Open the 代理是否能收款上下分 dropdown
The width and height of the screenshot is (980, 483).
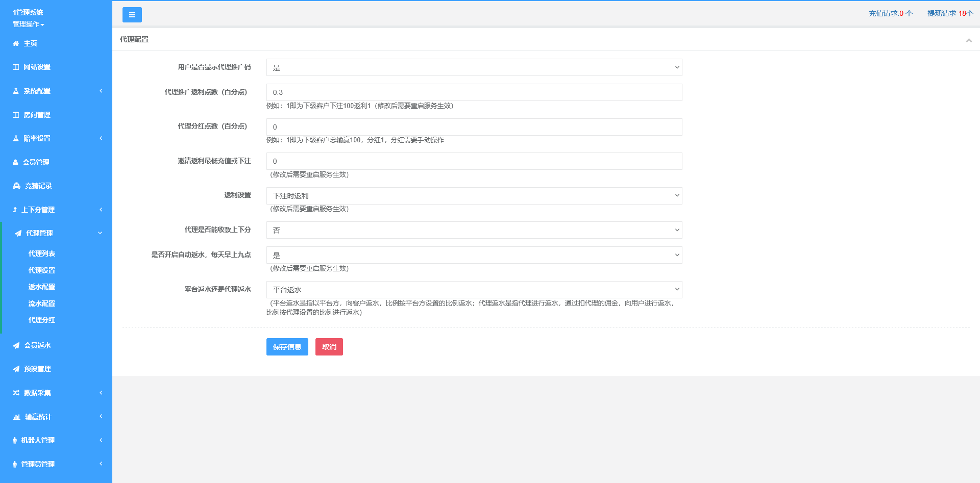(x=474, y=230)
